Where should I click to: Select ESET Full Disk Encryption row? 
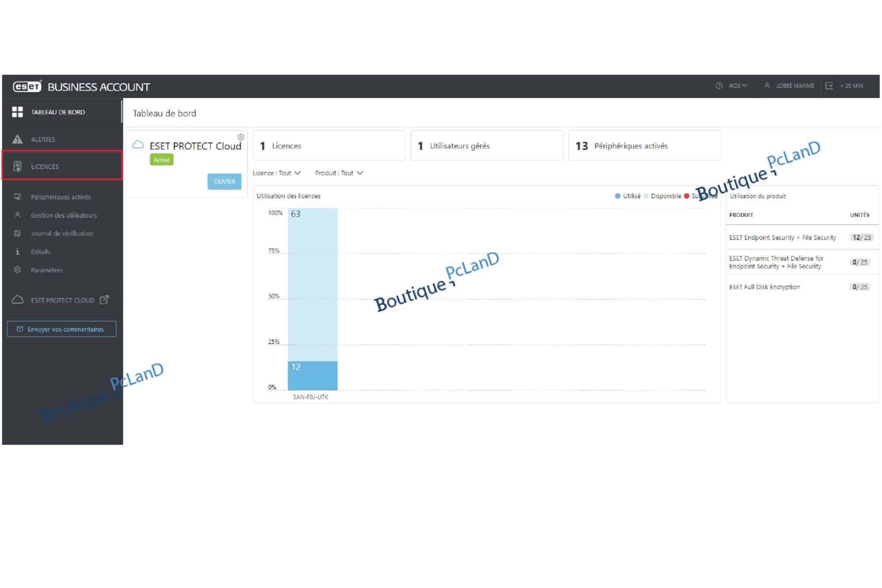pos(802,287)
